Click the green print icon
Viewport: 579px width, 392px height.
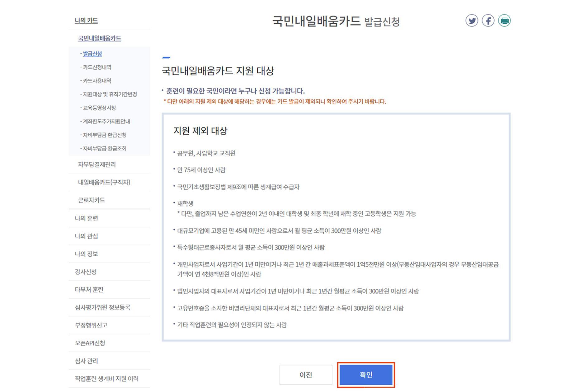coord(504,21)
